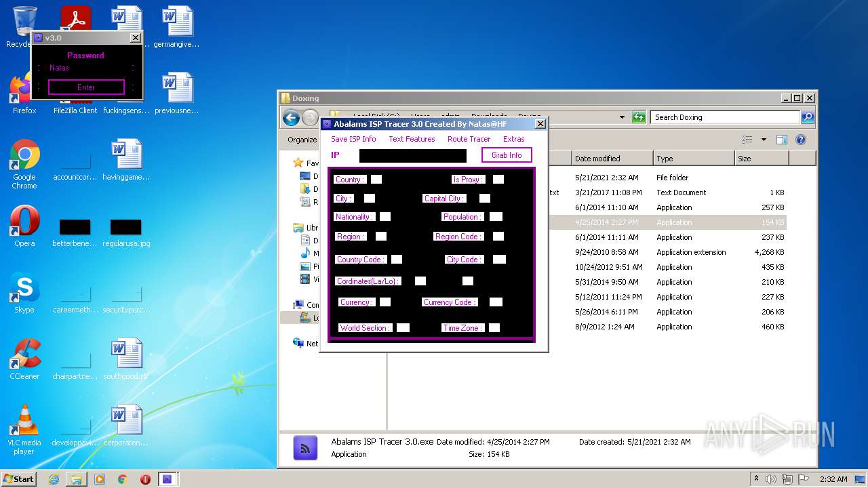868x488 pixels.
Task: Expand the address bar history dropdown
Action: [x=623, y=117]
